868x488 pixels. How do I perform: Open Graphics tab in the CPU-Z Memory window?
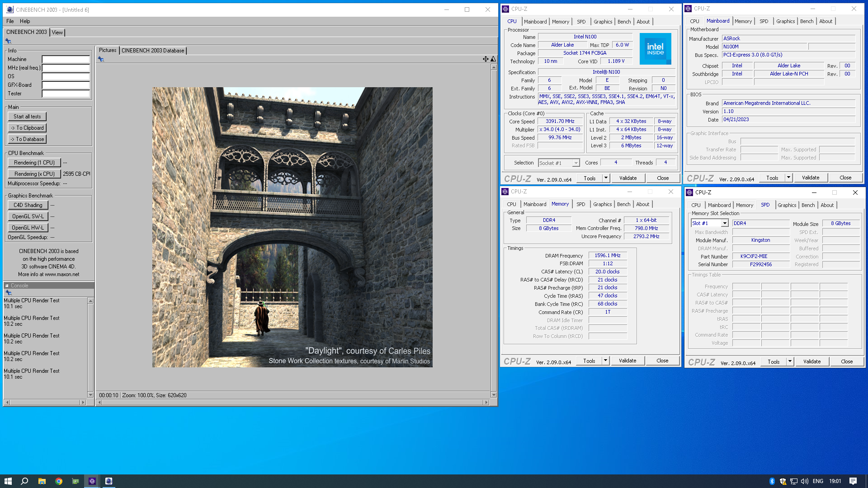602,204
